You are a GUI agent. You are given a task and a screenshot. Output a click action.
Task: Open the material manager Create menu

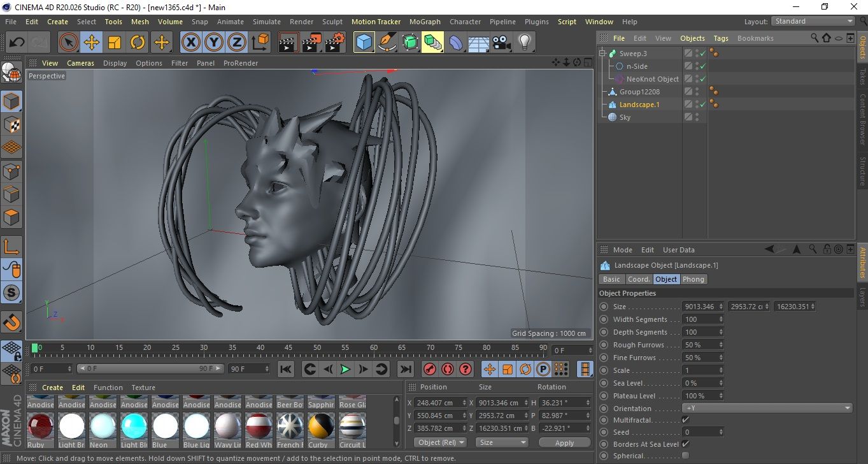pyautogui.click(x=52, y=388)
